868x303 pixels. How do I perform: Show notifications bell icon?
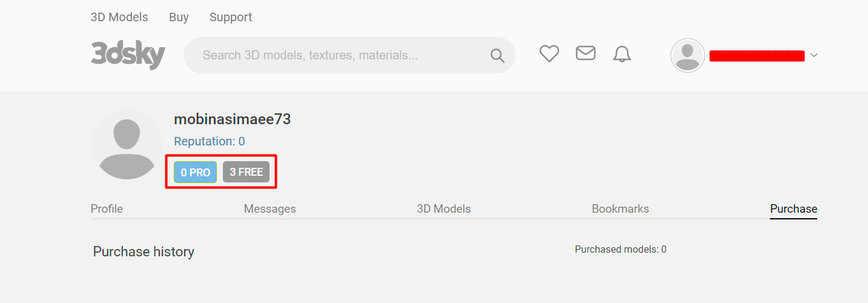coord(622,55)
